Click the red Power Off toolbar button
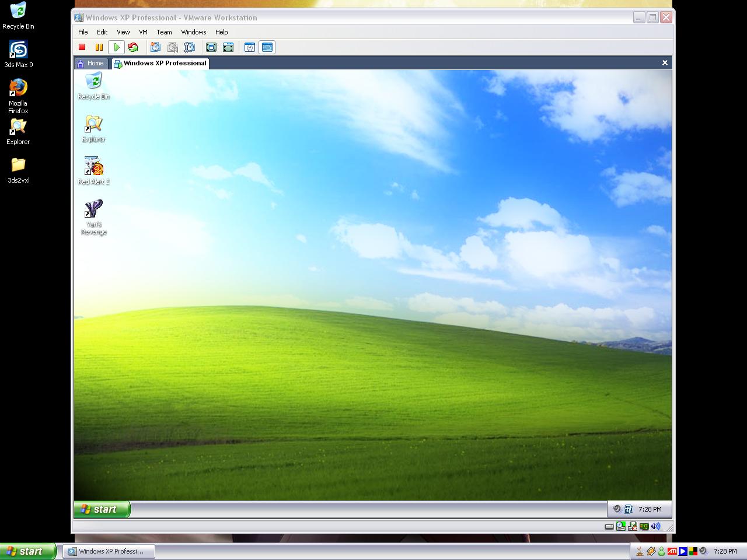Viewport: 747px width, 560px height. pyautogui.click(x=82, y=47)
